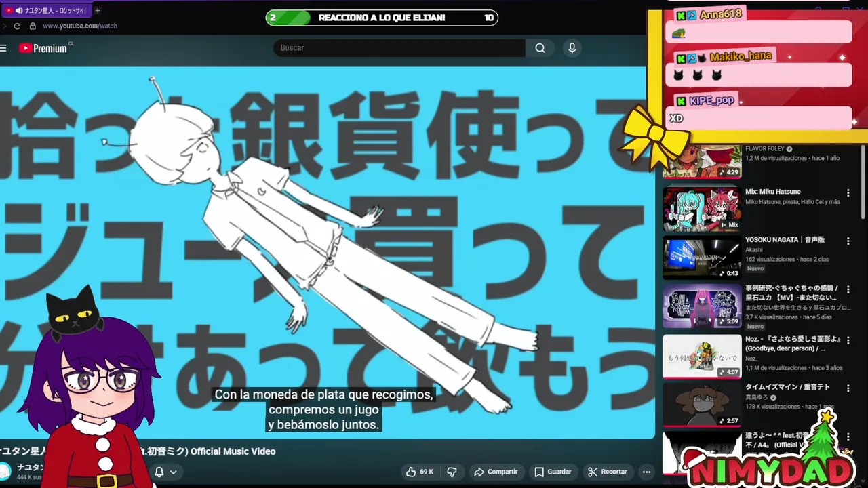The image size is (868, 488).
Task: Click the Makiko_hana chat username
Action: (x=741, y=56)
